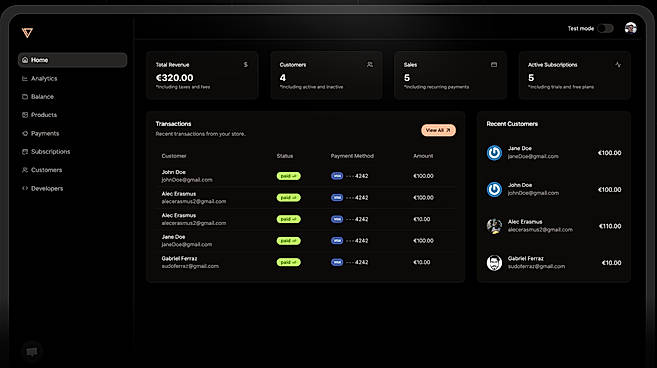
Task: Click the paid badge in Gabriel Ferraz's row
Action: [x=288, y=262]
